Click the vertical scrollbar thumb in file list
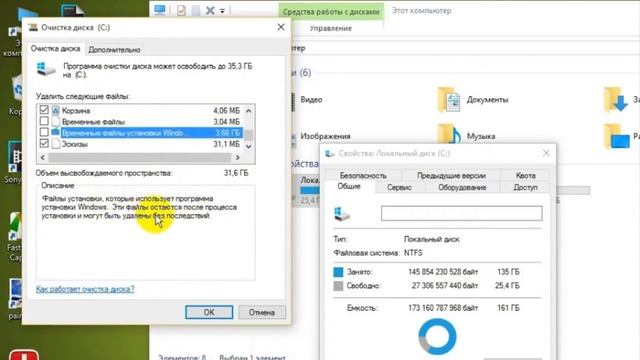This screenshot has height=360, width=640. 248,134
